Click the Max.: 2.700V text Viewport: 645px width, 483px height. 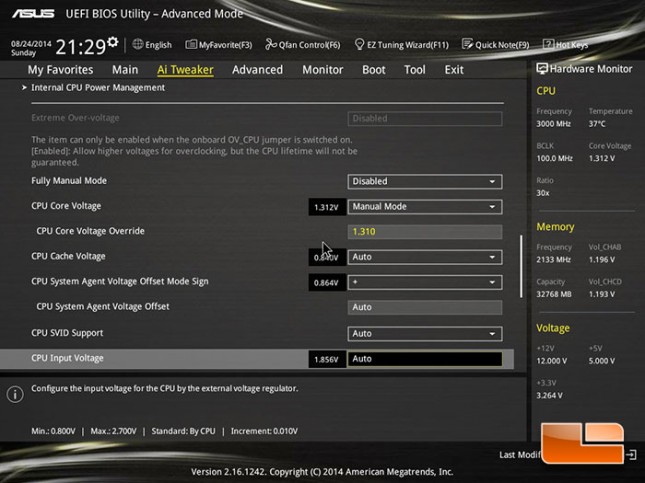click(113, 431)
